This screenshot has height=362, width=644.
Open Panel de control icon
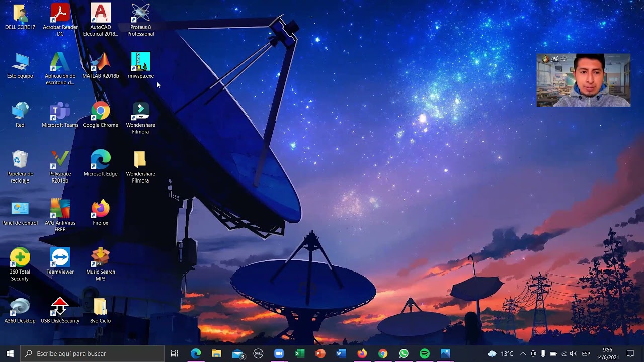pyautogui.click(x=20, y=213)
